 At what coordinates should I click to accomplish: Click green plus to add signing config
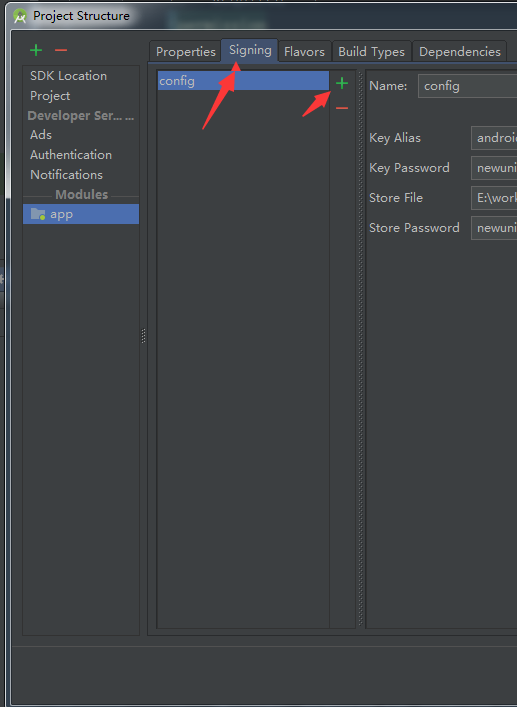342,83
